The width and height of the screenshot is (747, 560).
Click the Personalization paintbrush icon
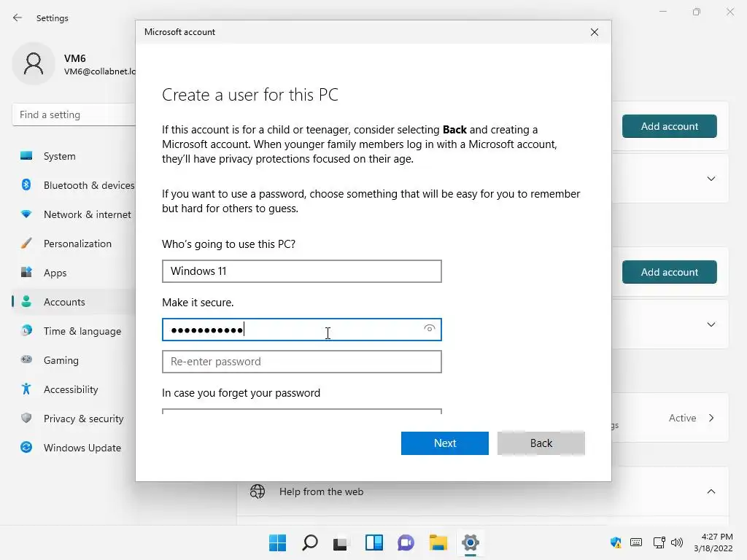[x=26, y=244]
